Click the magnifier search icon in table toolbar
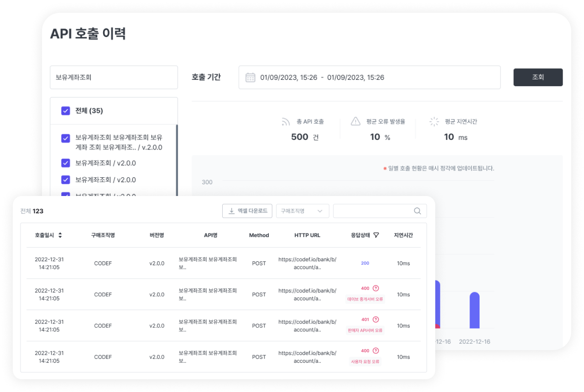The height and width of the screenshot is (392, 584). tap(417, 211)
